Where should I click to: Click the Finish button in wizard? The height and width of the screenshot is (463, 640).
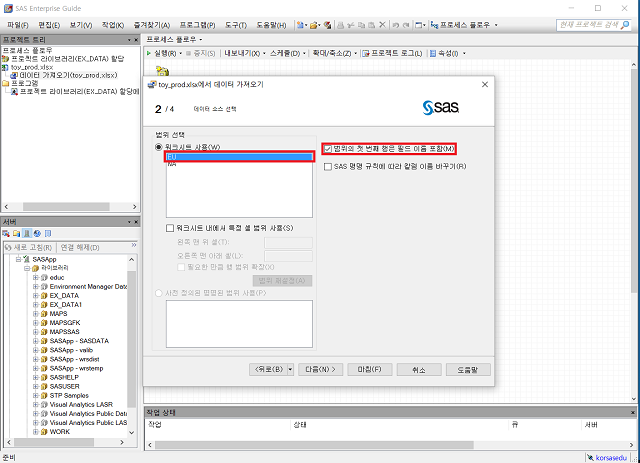370,370
